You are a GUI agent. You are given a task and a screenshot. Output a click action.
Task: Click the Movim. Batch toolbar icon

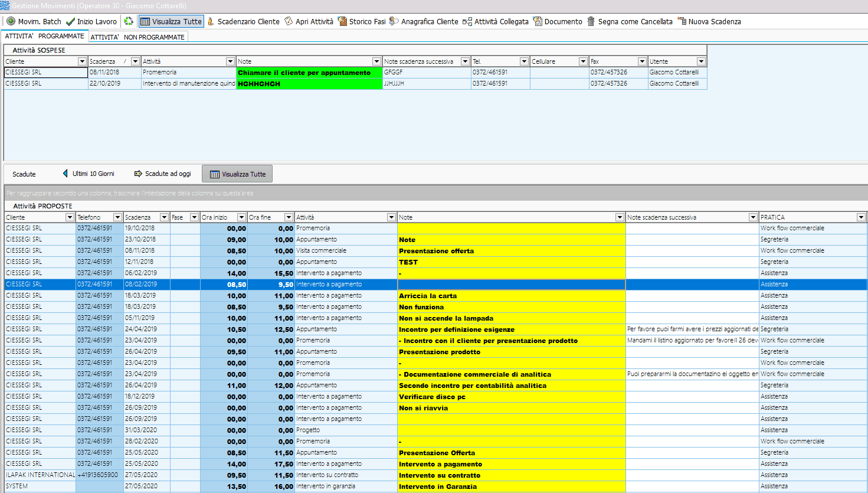11,21
